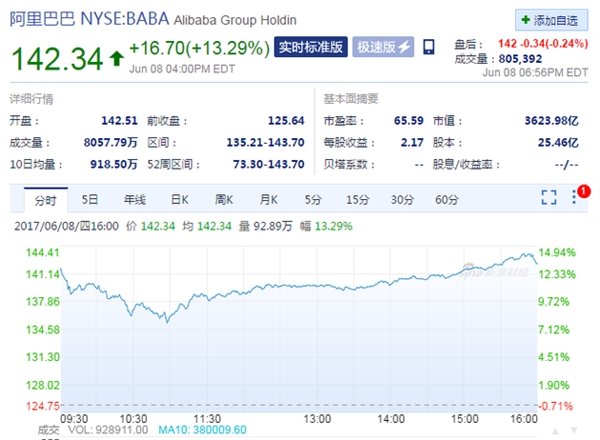
Task: Click the plus icon in 添加自选
Action: tap(526, 20)
